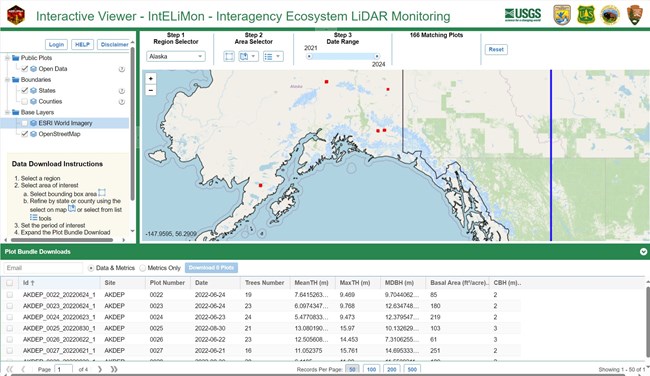650x376 pixels.
Task: Collapse the Base Layers tree node
Action: pyautogui.click(x=7, y=112)
